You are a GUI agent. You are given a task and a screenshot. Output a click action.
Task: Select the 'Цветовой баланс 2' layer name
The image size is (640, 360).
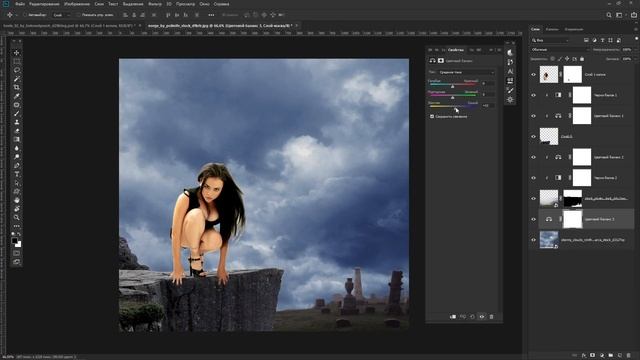[608, 157]
